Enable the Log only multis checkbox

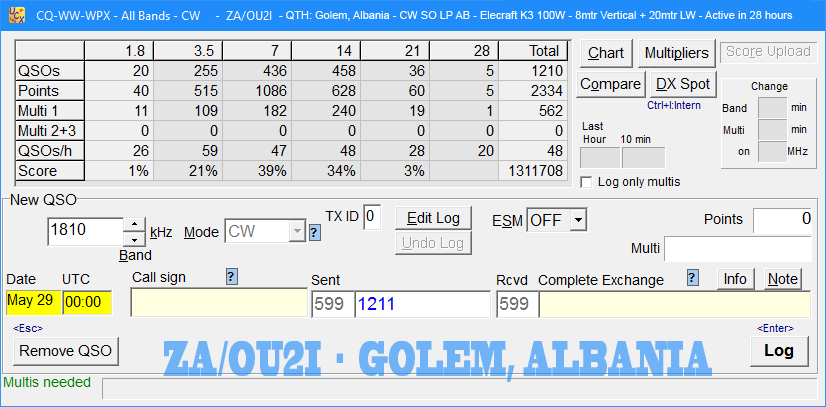[587, 182]
